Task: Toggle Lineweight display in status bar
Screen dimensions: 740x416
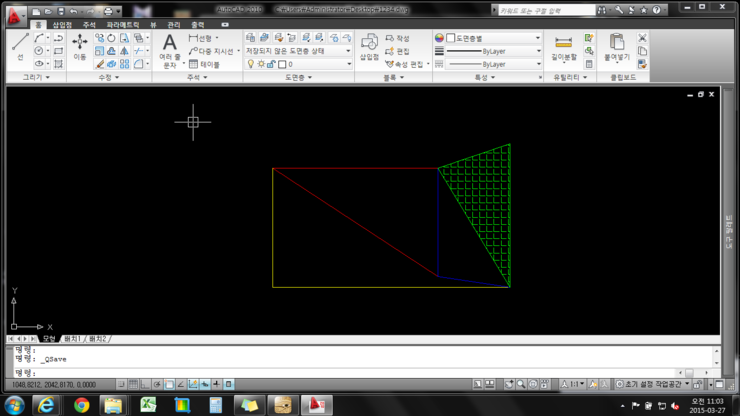Action: coord(217,384)
